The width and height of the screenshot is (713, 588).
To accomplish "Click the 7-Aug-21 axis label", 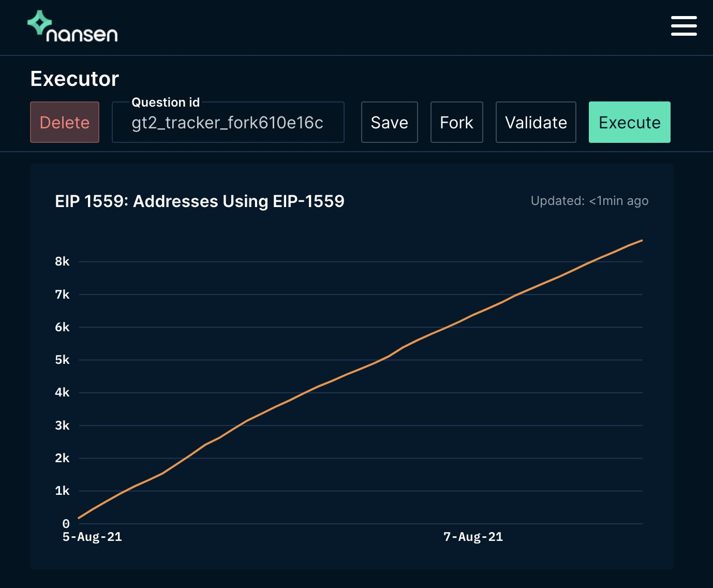I will (473, 537).
